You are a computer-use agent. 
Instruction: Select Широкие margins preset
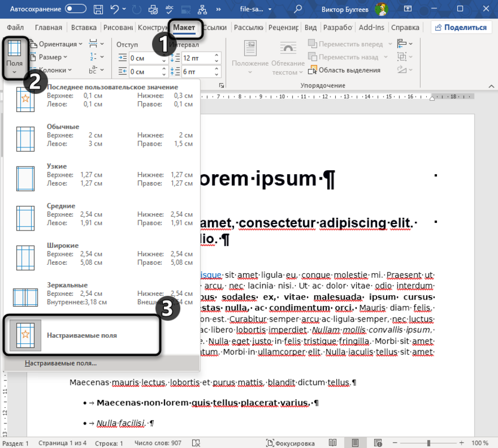102,258
